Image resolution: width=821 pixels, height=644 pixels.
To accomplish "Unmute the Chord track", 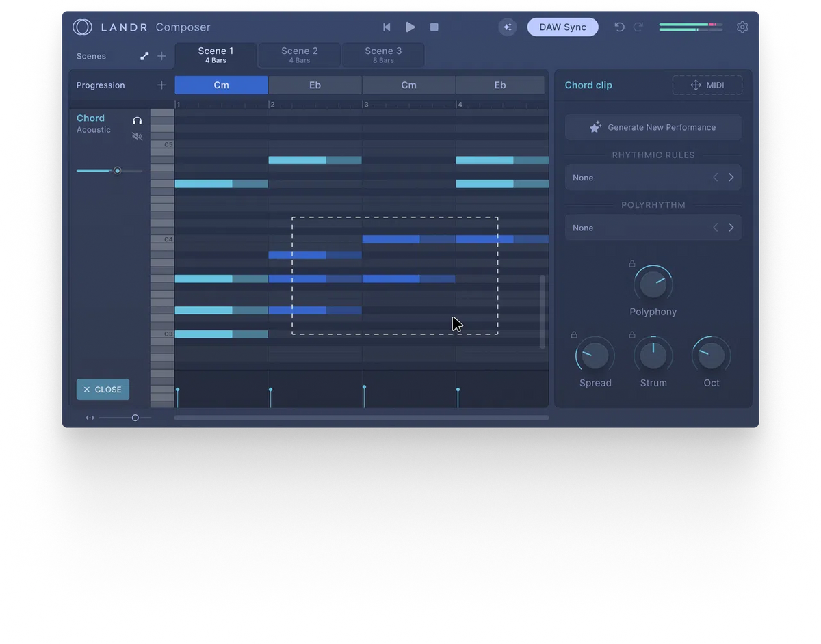I will click(x=138, y=136).
